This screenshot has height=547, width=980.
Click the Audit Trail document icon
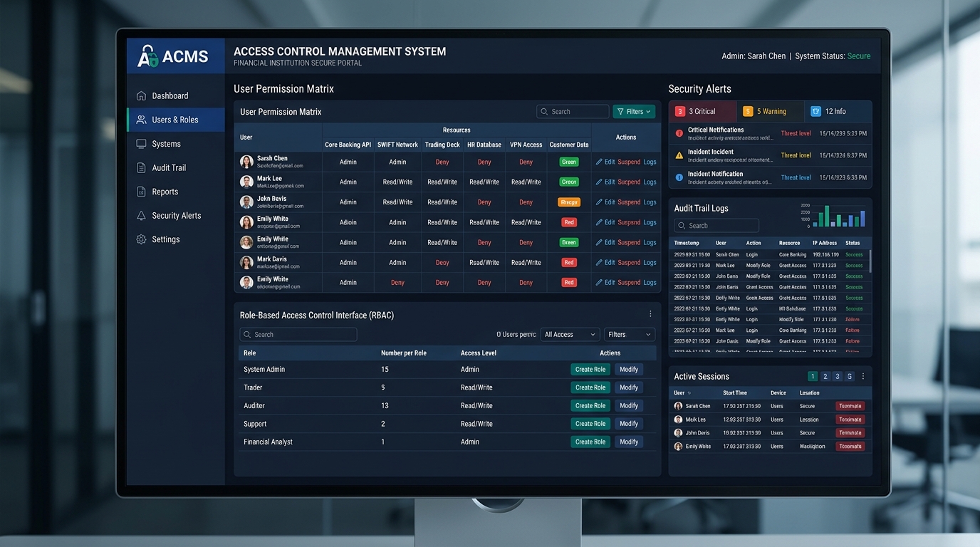pos(141,168)
